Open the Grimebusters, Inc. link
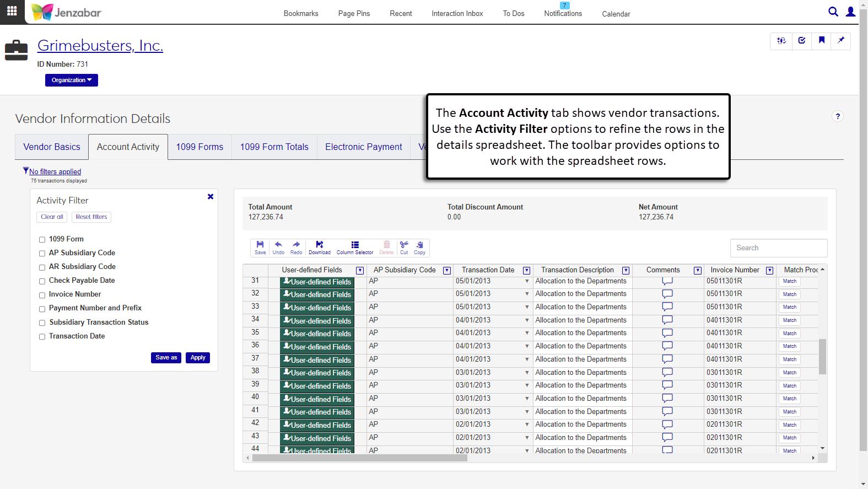868x489 pixels. (x=100, y=46)
